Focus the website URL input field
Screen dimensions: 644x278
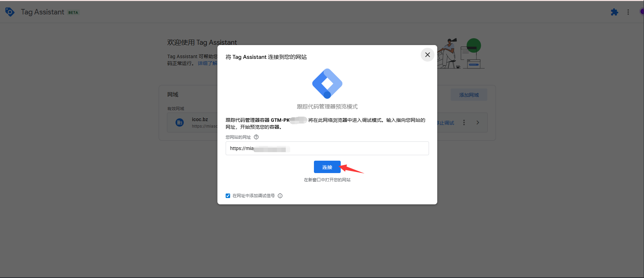pos(327,148)
